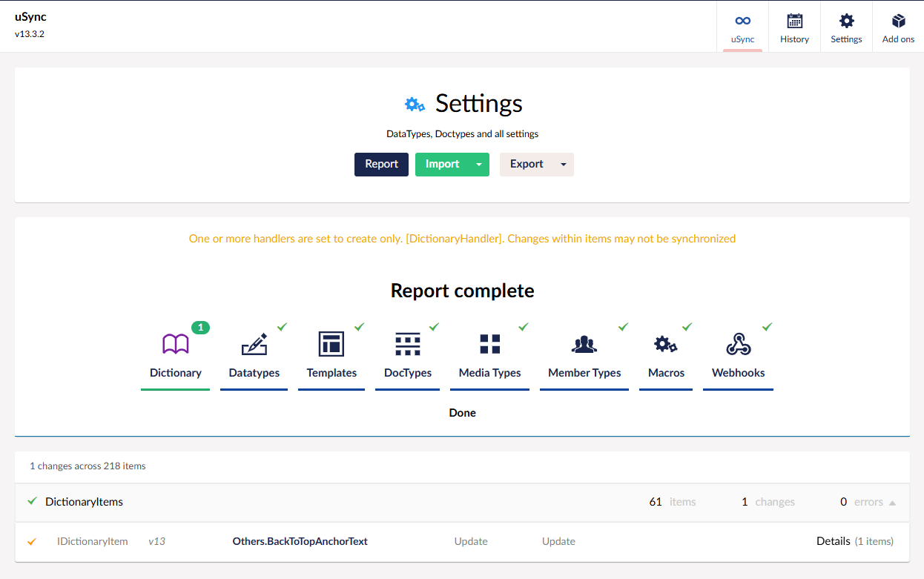This screenshot has width=924, height=579.
Task: Open the Webhooks handler icon
Action: click(738, 345)
